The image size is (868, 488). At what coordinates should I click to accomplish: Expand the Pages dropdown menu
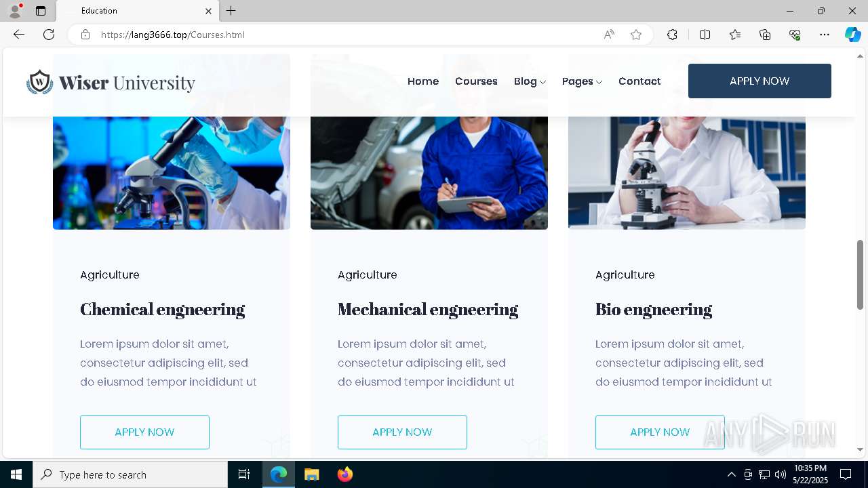point(582,81)
